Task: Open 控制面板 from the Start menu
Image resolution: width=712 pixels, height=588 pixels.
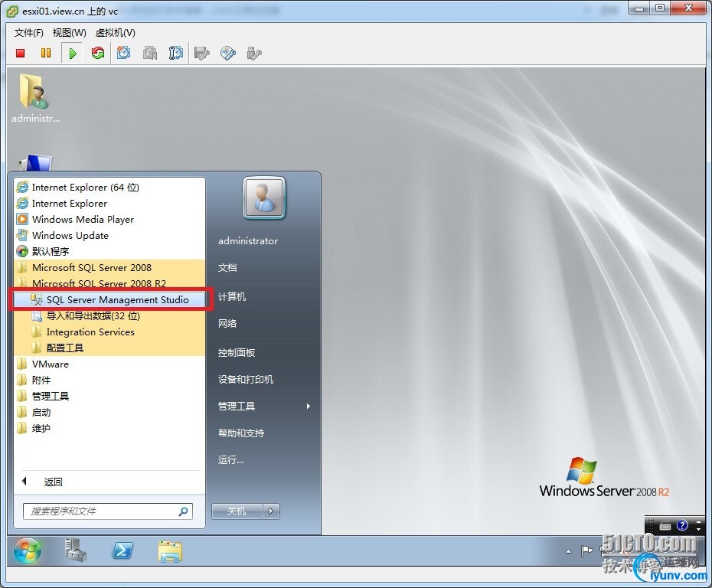Action: point(237,353)
